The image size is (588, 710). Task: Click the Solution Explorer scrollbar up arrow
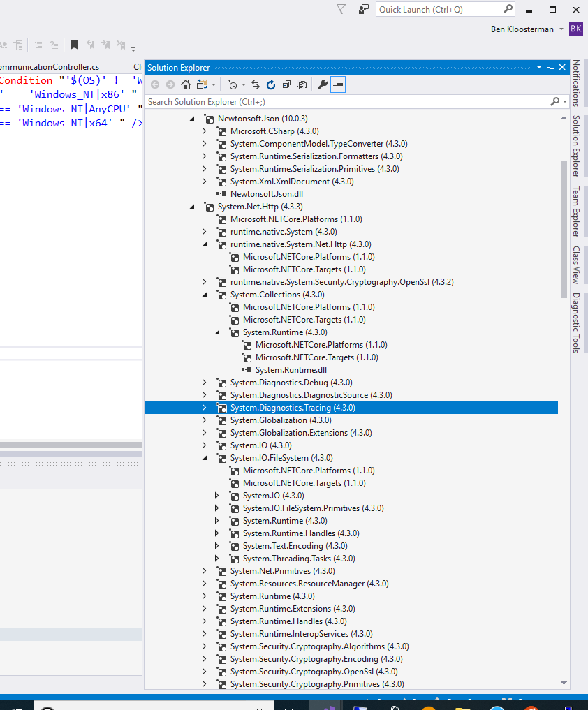(564, 118)
